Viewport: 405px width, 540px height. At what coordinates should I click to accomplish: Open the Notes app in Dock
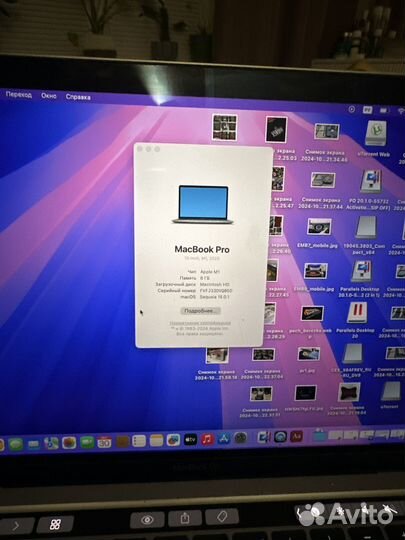(x=156, y=441)
